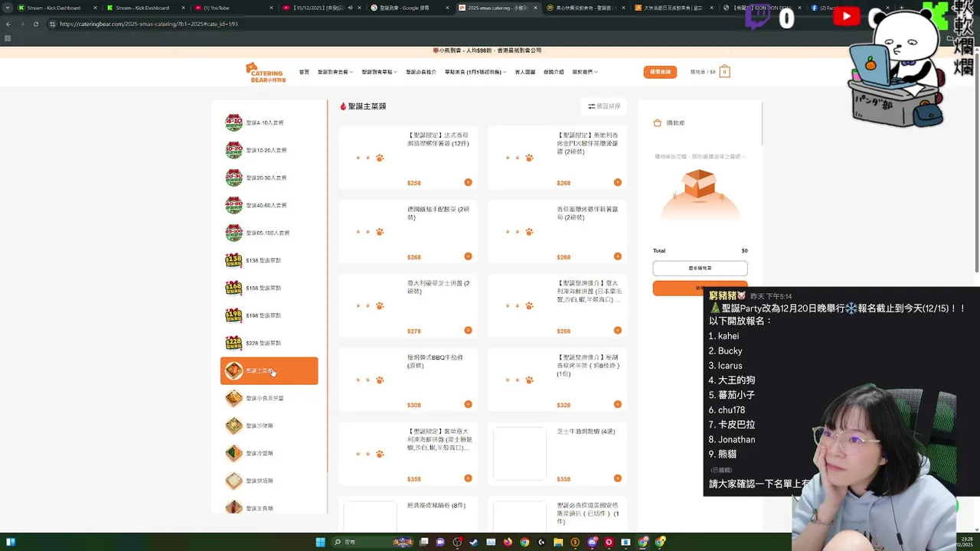Go to the 首頁 home menu item
Image resolution: width=980 pixels, height=551 pixels.
click(304, 72)
